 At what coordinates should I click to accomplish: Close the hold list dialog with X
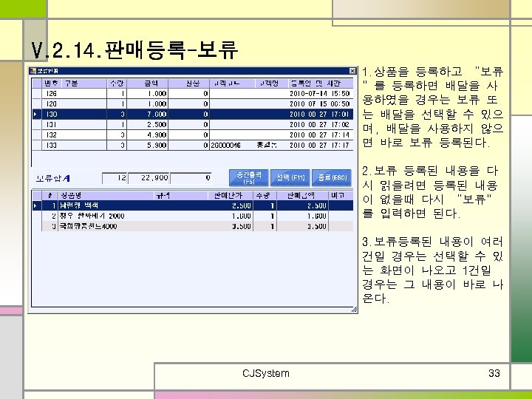pos(352,71)
